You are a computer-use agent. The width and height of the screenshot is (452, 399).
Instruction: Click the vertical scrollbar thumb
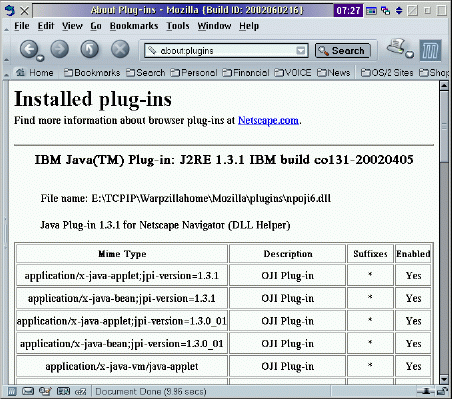[x=444, y=127]
